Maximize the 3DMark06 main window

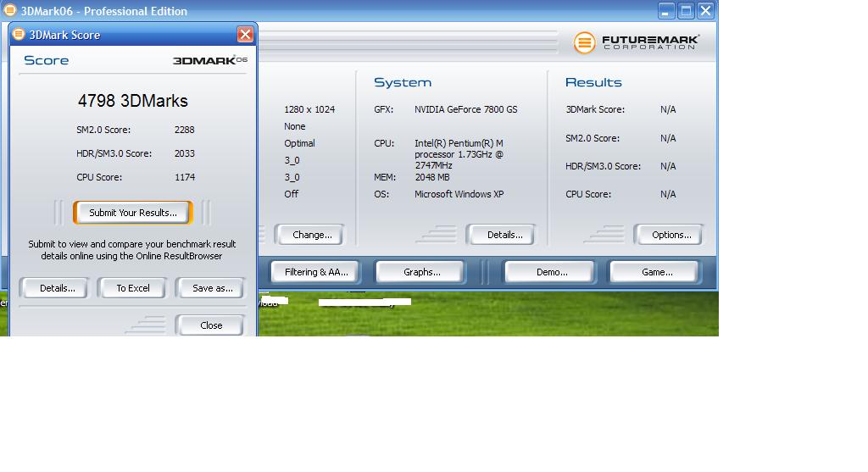(x=686, y=11)
